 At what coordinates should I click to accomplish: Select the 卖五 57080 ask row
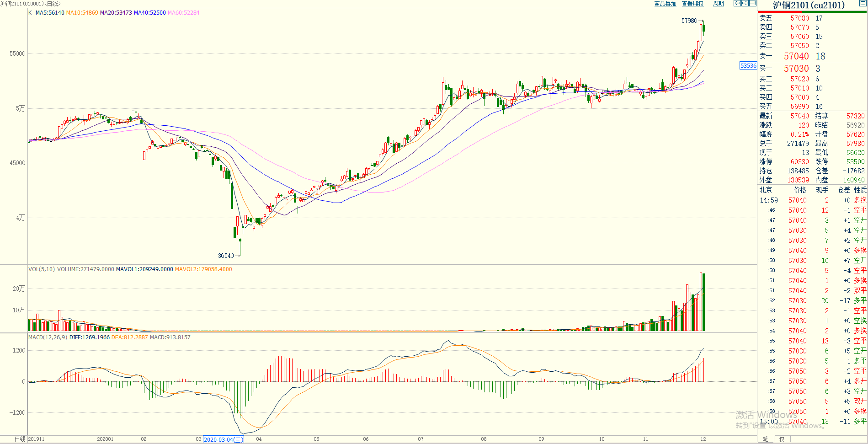(813, 18)
